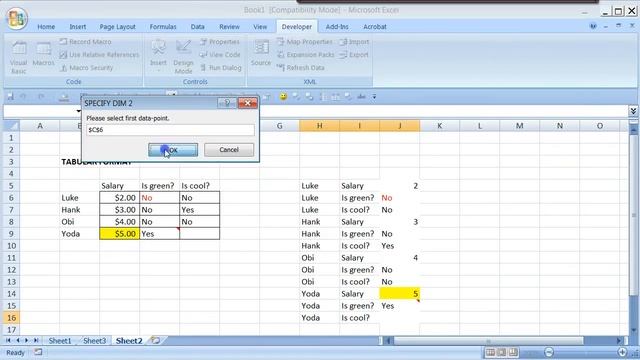Expand the Name Box dropdown

(78, 111)
